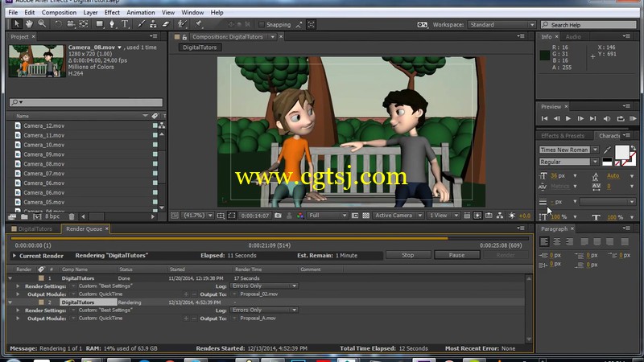Select the Puppet Pin tool
This screenshot has width=644, height=362.
pyautogui.click(x=198, y=24)
